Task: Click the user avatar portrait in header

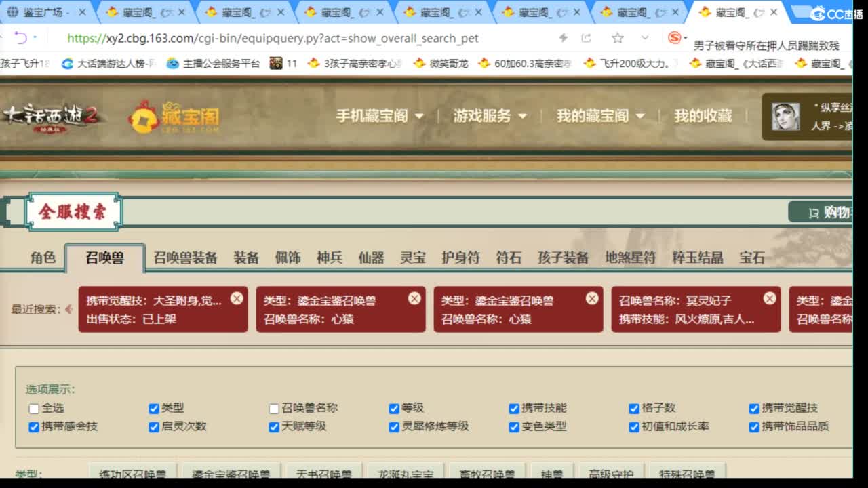Action: pyautogui.click(x=785, y=117)
